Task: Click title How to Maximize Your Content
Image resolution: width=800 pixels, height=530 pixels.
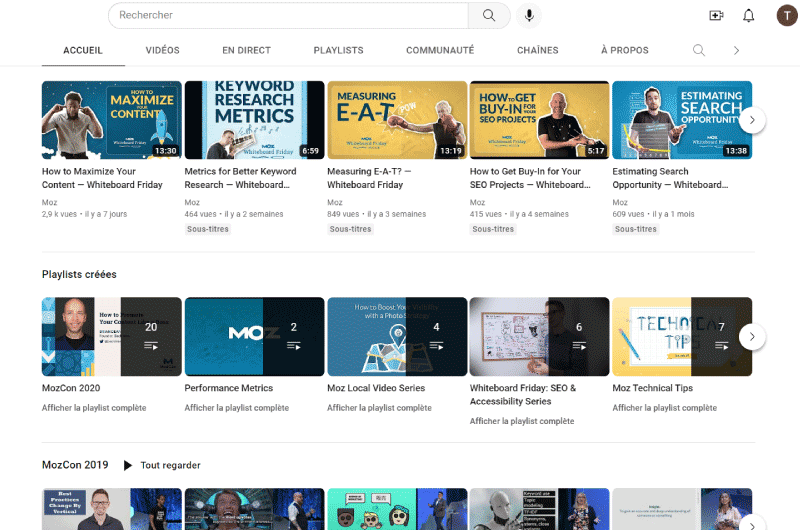Action: [102, 178]
